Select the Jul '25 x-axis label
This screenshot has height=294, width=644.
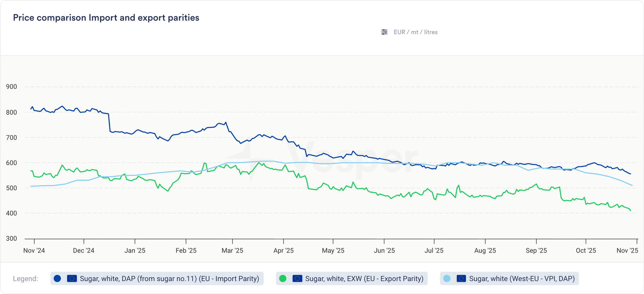434,251
